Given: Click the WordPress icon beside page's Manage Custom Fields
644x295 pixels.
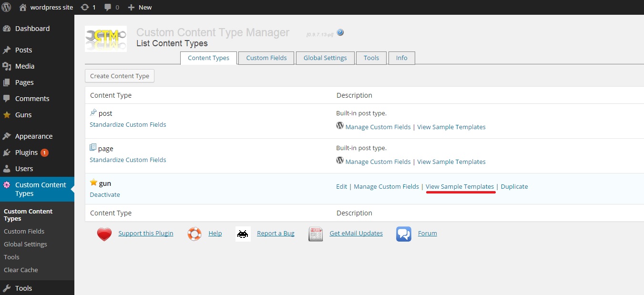Looking at the screenshot, I should (x=340, y=161).
